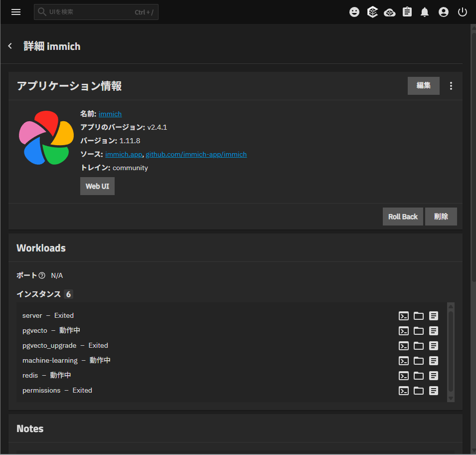The height and width of the screenshot is (455, 476).
Task: Open the TrueCommand status cloud icon
Action: click(389, 12)
